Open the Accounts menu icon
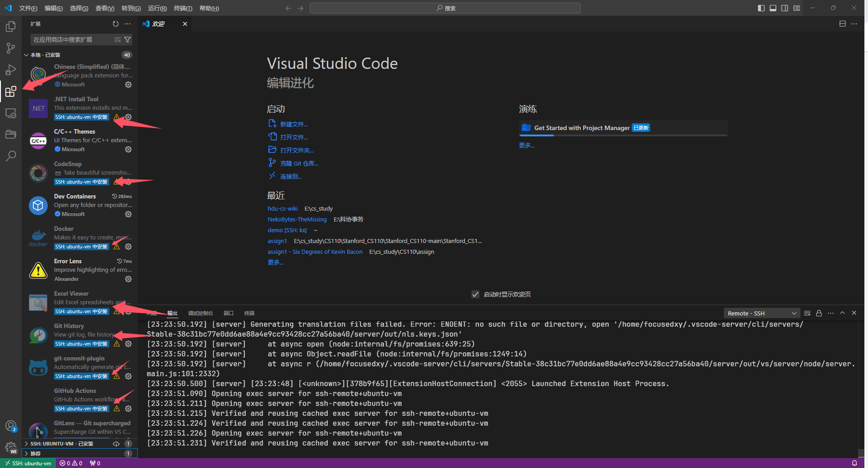The image size is (868, 468). point(11,426)
